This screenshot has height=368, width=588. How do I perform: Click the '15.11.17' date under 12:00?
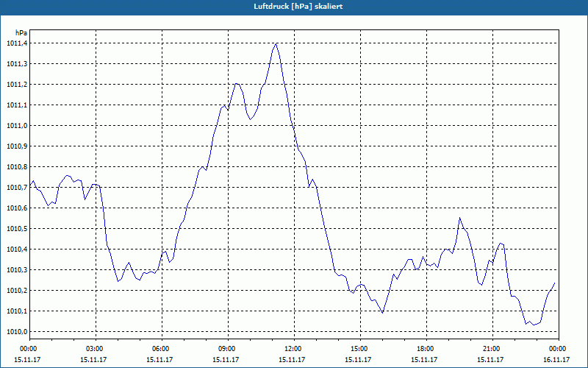point(292,360)
